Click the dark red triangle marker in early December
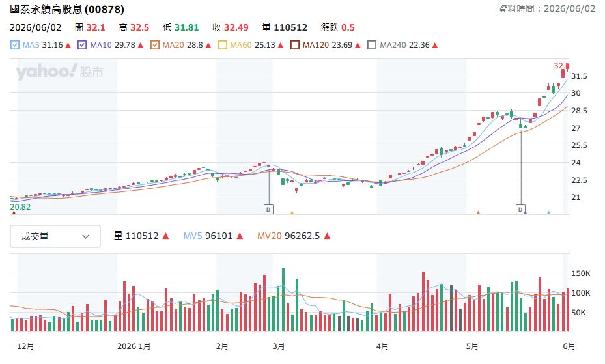This screenshot has width=605, height=364. point(14,212)
